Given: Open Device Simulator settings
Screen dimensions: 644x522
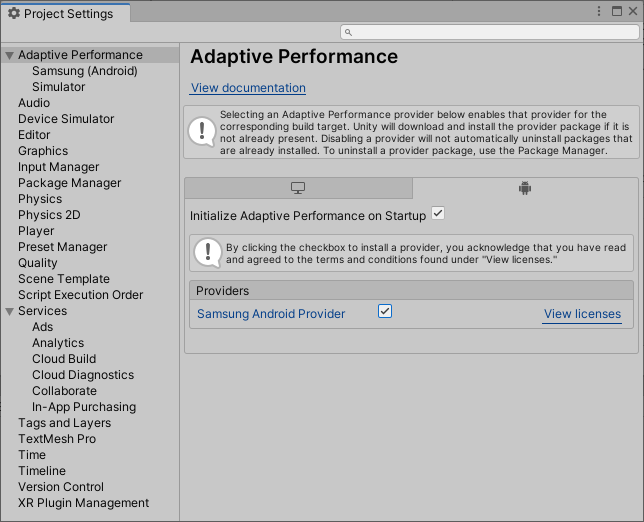Looking at the screenshot, I should [x=66, y=119].
